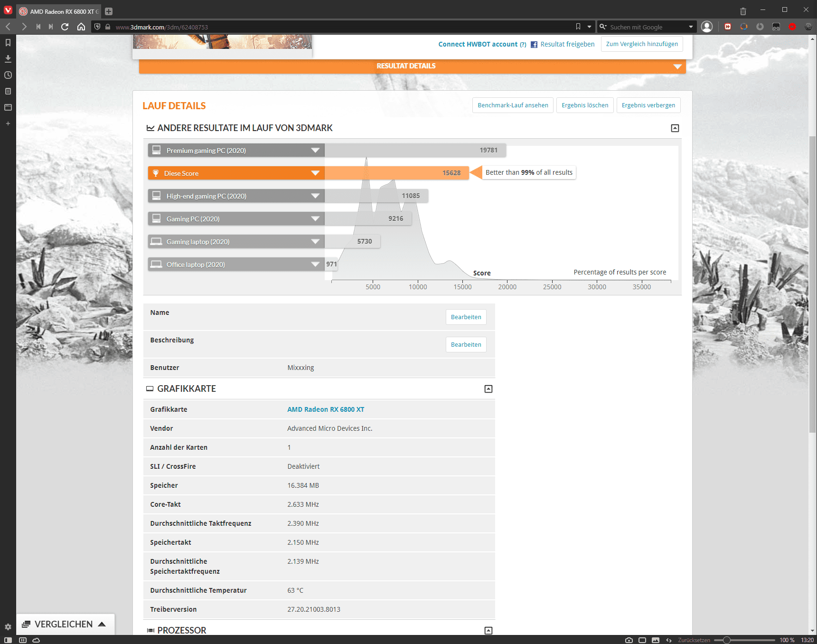817x644 pixels.
Task: Edit the Name field via Bearbeiten
Action: pos(466,317)
